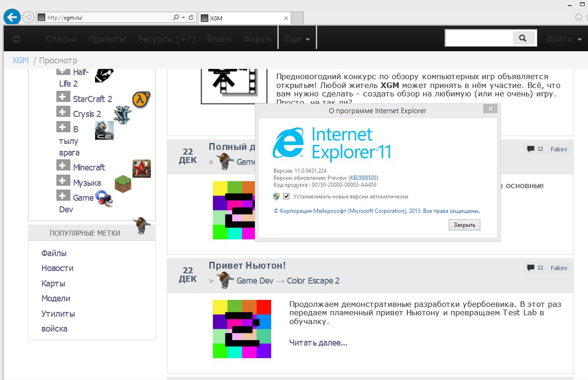This screenshot has width=588, height=380.
Task: Go back with the blue browser arrow
Action: click(x=12, y=17)
